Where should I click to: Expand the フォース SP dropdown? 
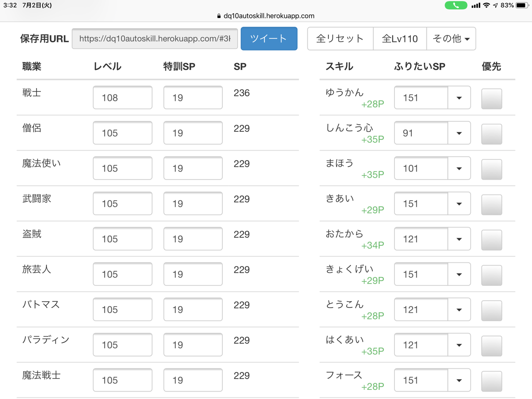tap(459, 380)
